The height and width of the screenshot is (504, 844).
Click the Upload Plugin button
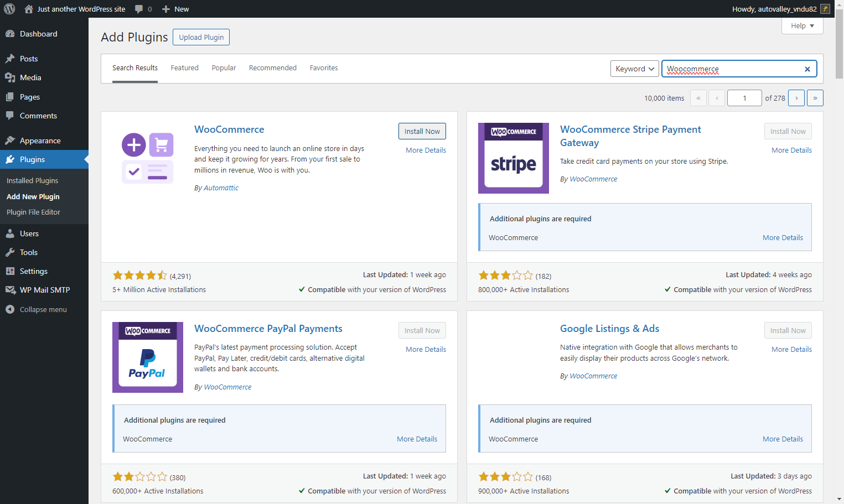201,37
